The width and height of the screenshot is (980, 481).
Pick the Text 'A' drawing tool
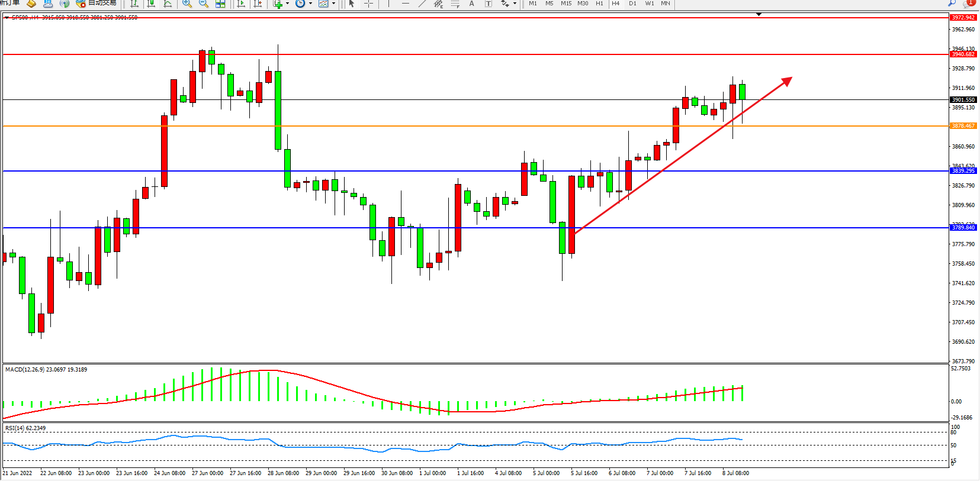pos(471,4)
